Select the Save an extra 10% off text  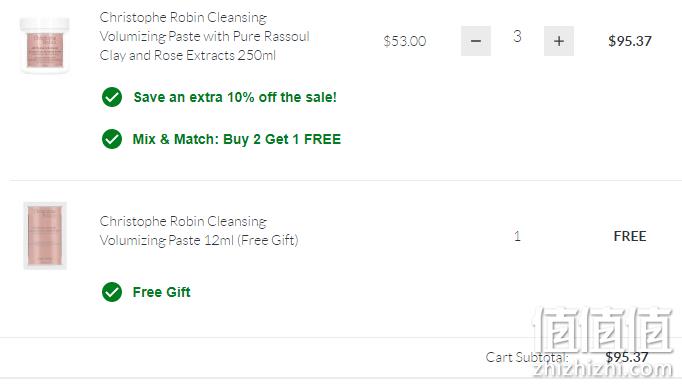point(235,97)
